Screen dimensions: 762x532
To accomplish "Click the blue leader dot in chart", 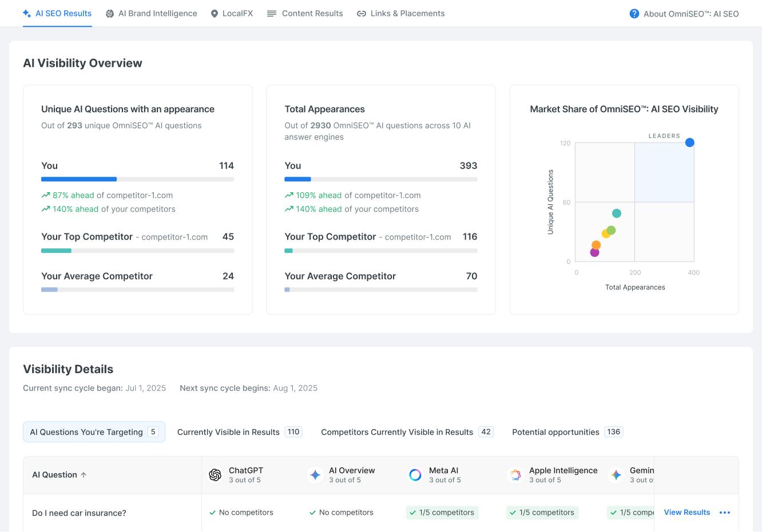I will click(x=690, y=142).
